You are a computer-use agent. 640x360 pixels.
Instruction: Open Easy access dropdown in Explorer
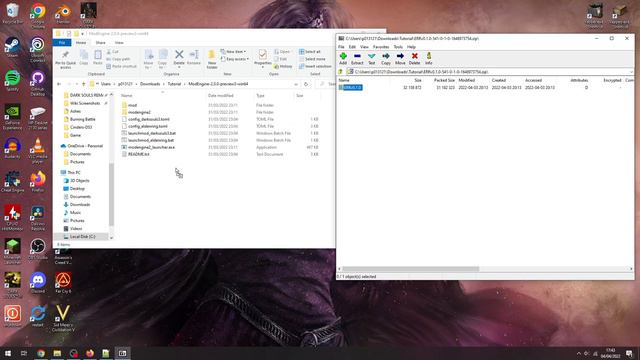coord(235,59)
